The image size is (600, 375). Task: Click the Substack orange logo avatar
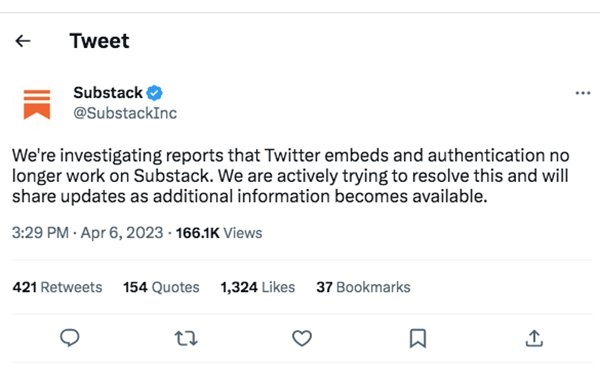tap(37, 104)
